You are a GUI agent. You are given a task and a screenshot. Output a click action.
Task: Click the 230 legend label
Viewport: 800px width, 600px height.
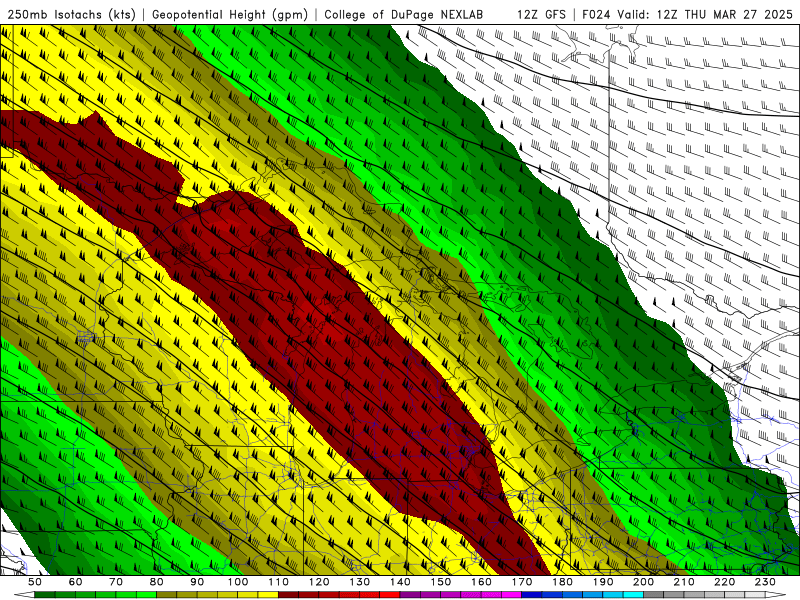pos(765,582)
